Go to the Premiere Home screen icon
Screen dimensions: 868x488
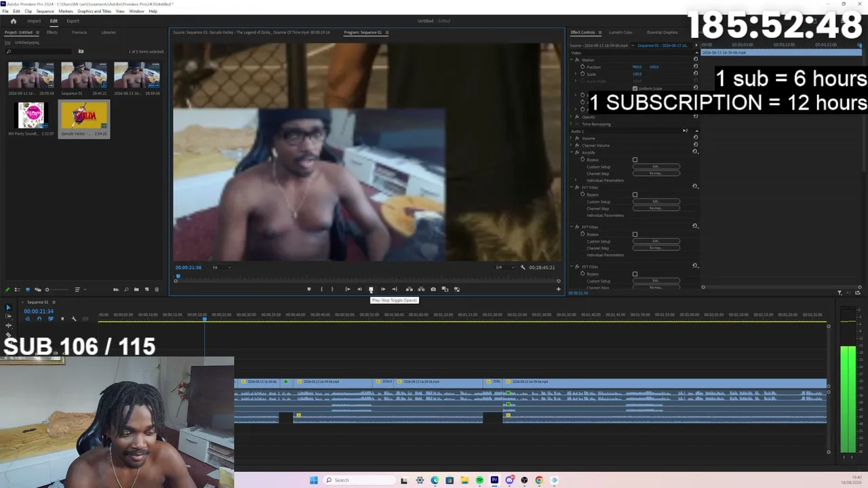tap(13, 21)
